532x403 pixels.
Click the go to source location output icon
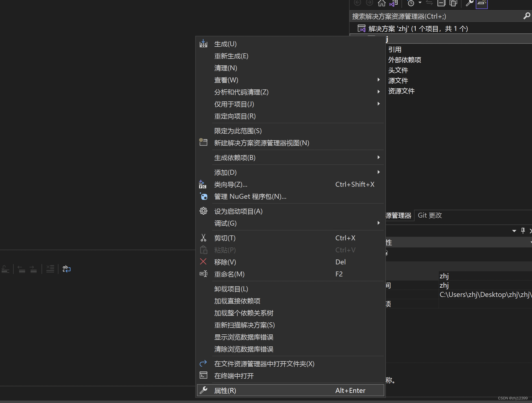pos(5,269)
